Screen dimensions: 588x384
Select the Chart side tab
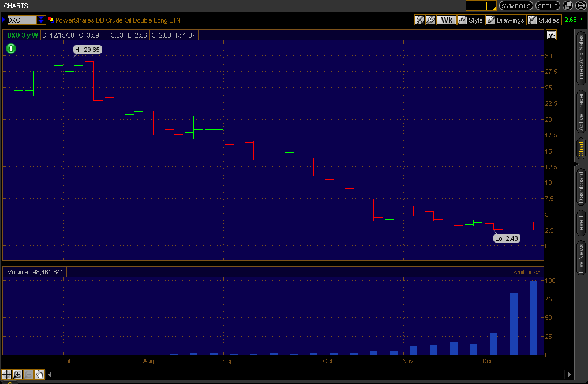(x=581, y=148)
